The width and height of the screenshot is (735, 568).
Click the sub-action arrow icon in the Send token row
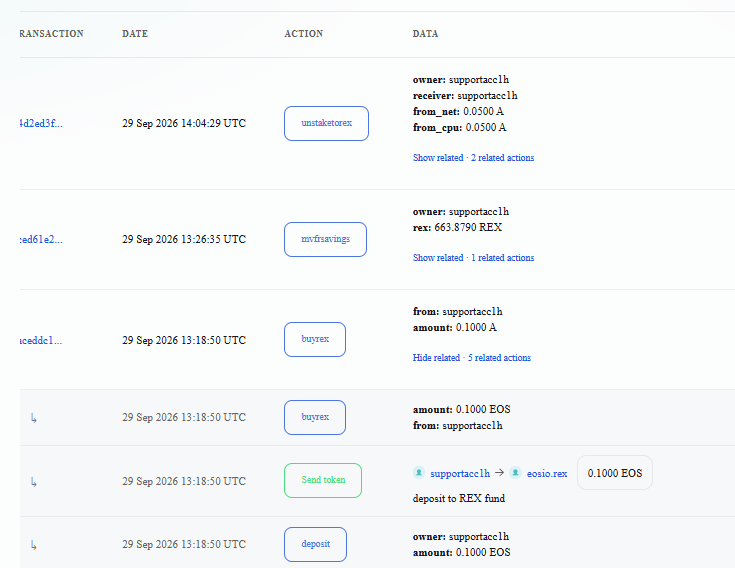click(33, 481)
